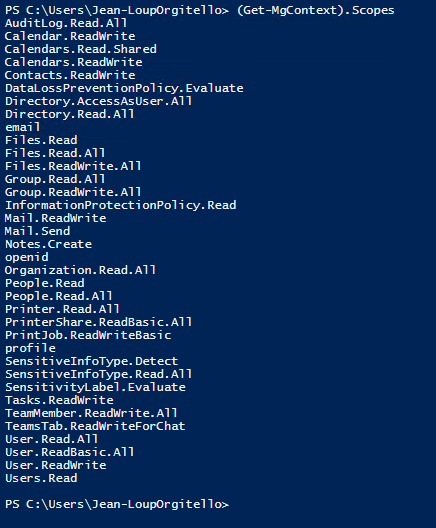Click the email scope entry

pyautogui.click(x=23, y=127)
